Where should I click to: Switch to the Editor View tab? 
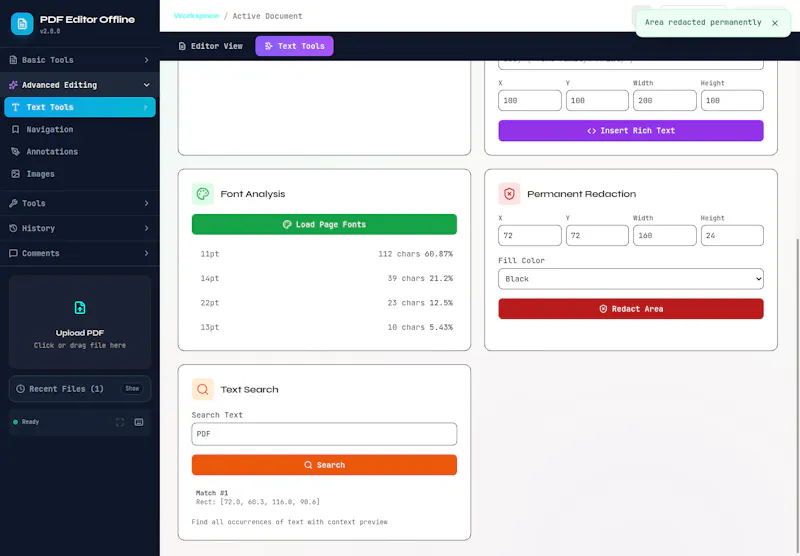coord(211,46)
